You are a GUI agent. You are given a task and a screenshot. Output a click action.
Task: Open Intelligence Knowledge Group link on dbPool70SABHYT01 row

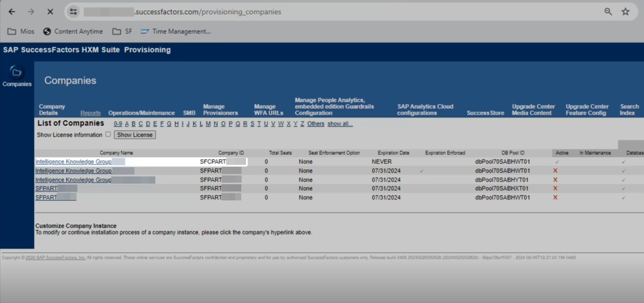point(73,180)
